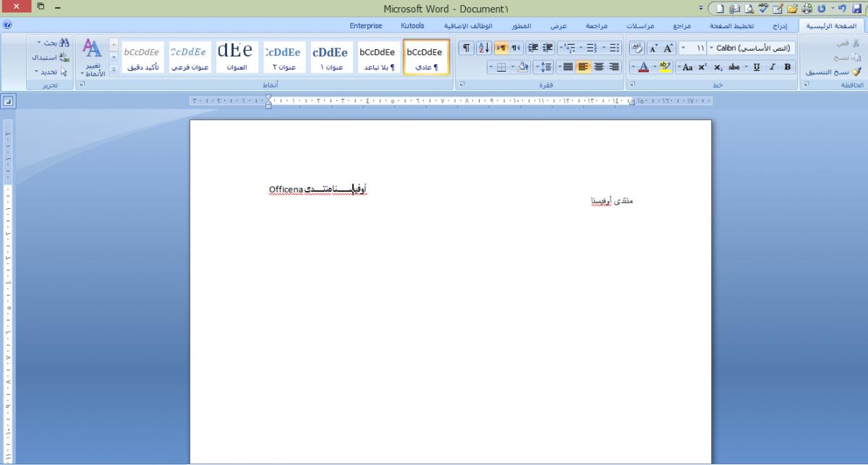Click the Save icon in quick access toolbar
Viewport: 868px width, 465px height.
coord(856,8)
